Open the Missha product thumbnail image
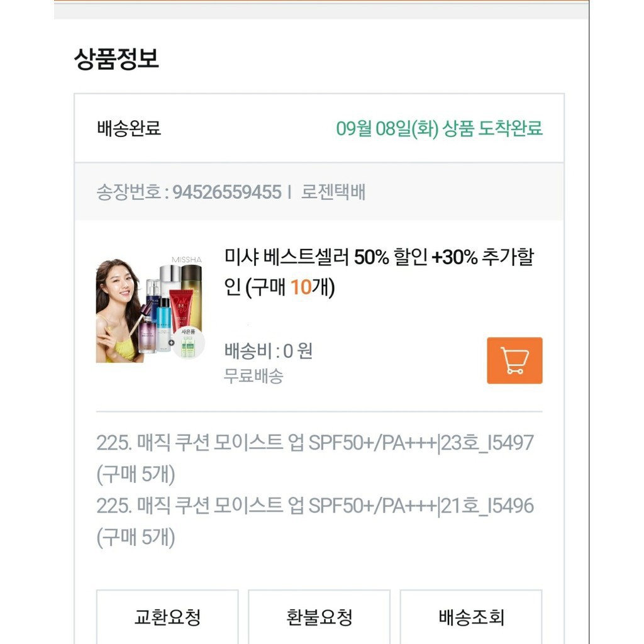 [x=150, y=310]
